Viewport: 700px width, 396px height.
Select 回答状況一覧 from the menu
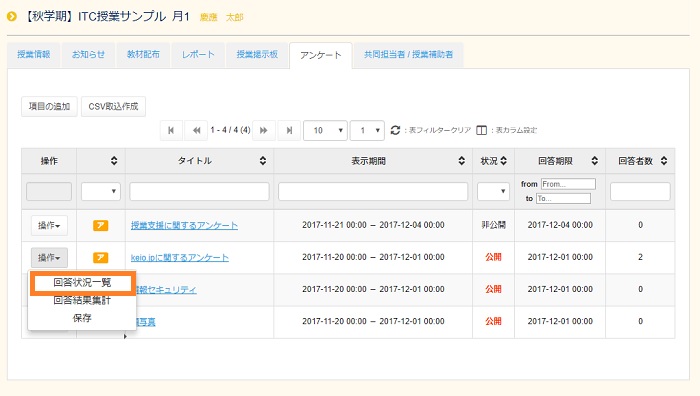tap(82, 283)
